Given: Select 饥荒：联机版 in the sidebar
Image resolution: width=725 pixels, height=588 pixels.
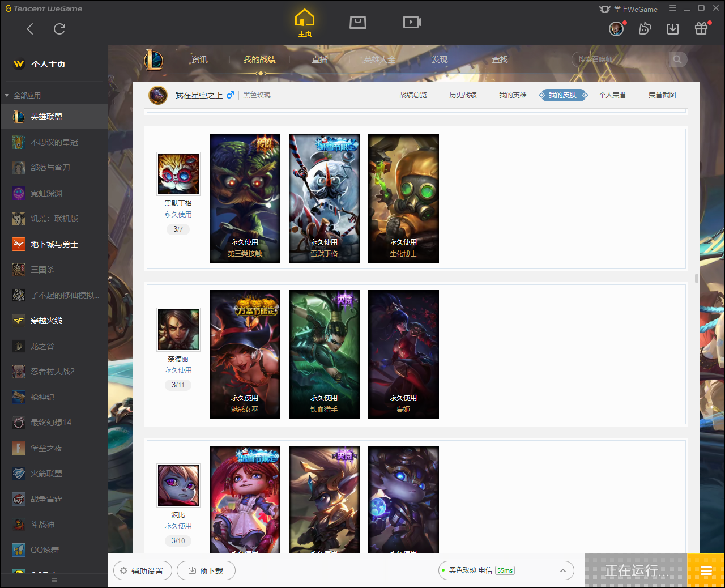Looking at the screenshot, I should (x=54, y=219).
